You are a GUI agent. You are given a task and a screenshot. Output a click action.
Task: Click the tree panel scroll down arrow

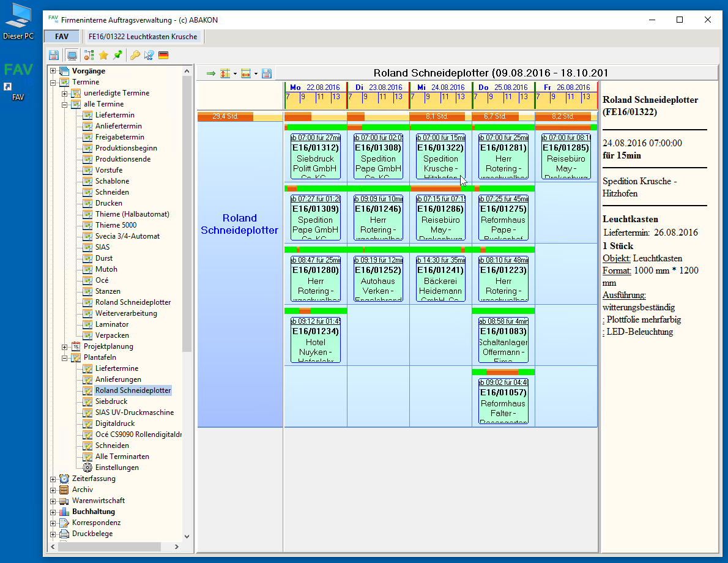187,536
